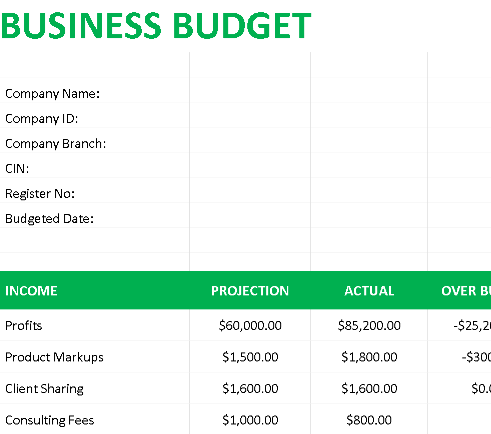Click Profits over-budget value -$25,2...

point(472,325)
